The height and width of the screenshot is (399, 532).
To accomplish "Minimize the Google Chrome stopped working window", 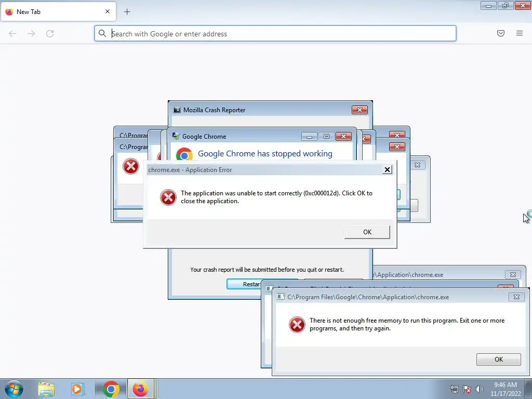I will [310, 137].
